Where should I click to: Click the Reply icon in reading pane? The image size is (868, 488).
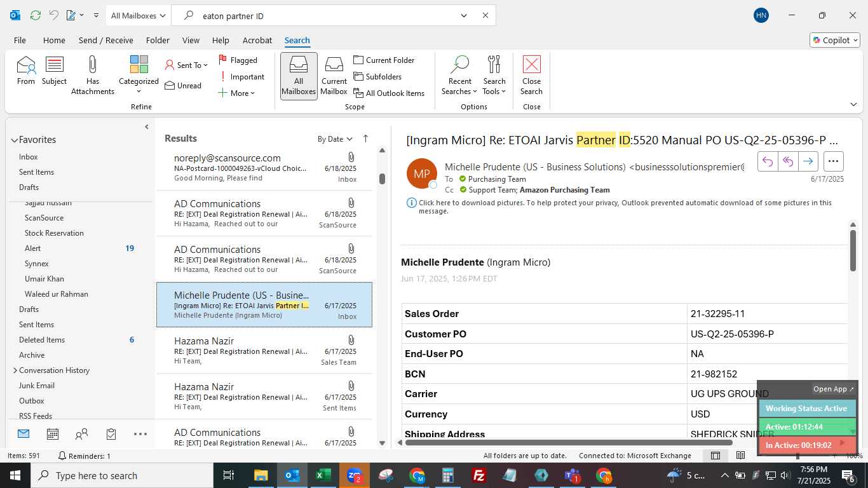click(768, 161)
